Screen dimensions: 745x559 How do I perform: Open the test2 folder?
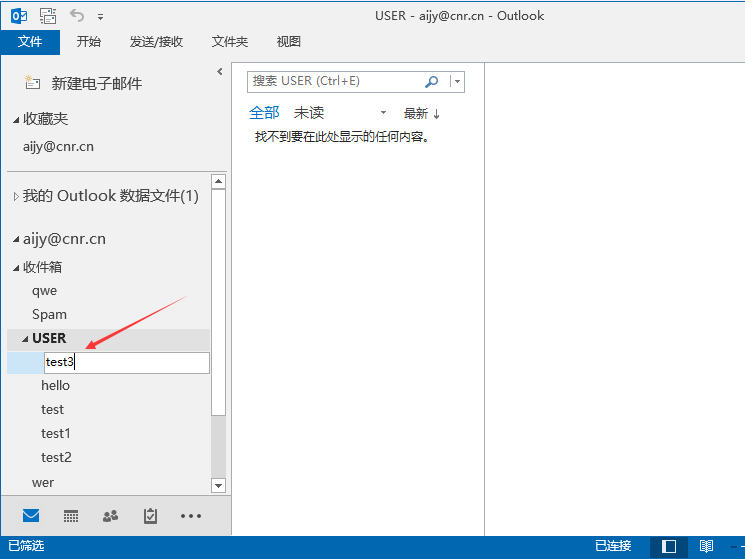57,457
